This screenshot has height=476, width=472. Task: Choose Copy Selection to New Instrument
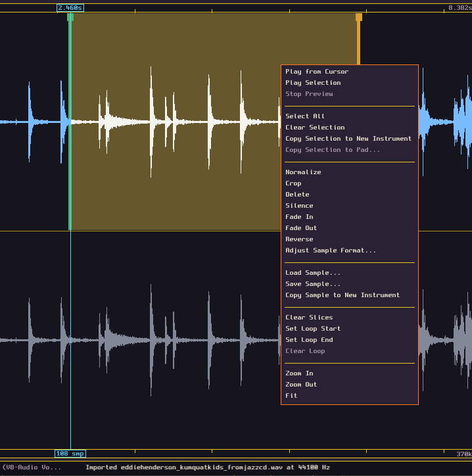(350, 139)
